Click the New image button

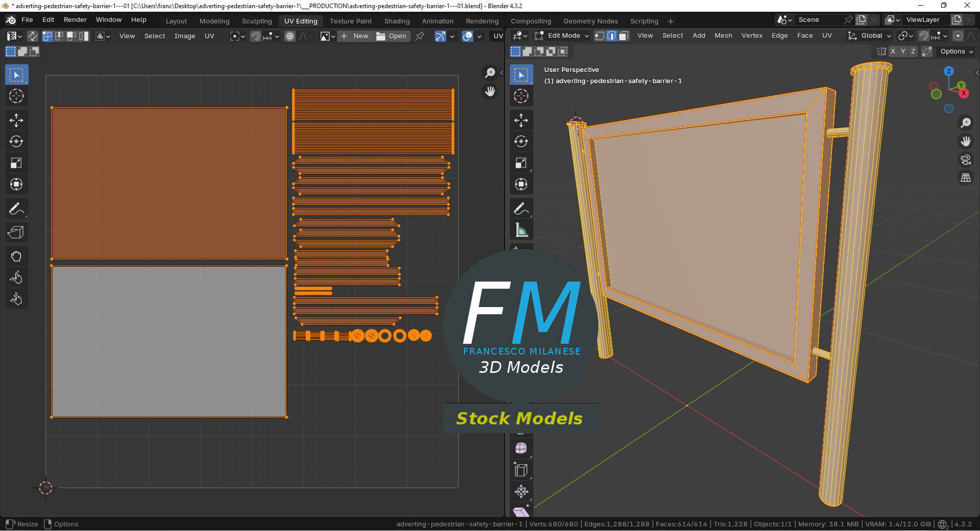[x=355, y=36]
